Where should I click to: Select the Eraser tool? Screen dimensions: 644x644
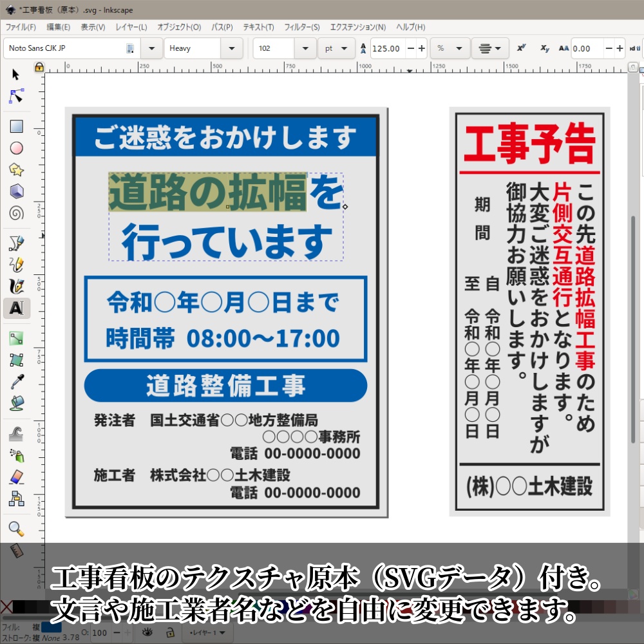tap(16, 477)
